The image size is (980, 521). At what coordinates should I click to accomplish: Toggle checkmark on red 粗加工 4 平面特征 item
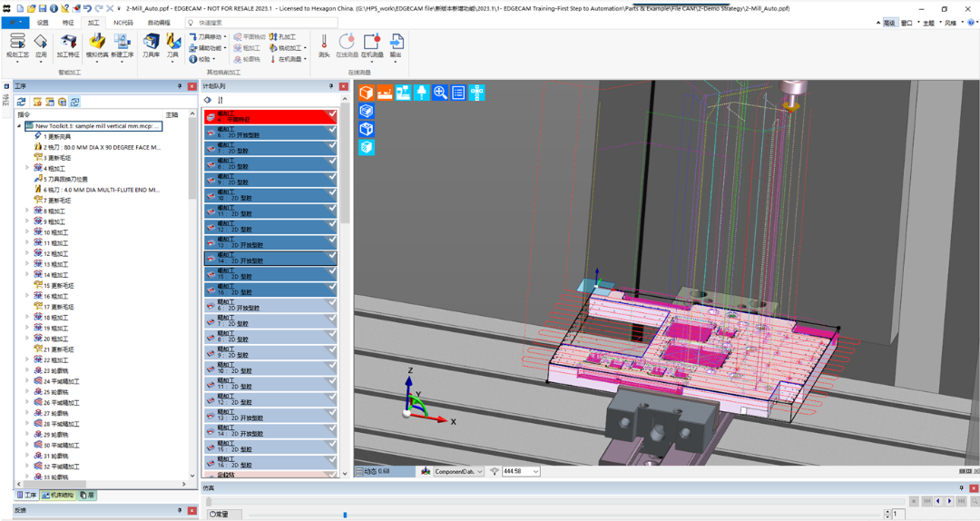pyautogui.click(x=332, y=114)
